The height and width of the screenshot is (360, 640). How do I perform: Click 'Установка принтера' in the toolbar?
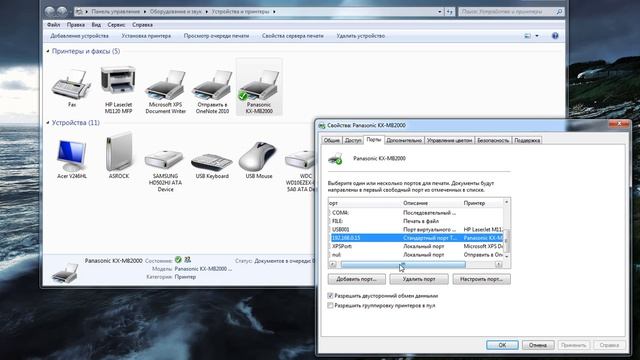pos(146,36)
